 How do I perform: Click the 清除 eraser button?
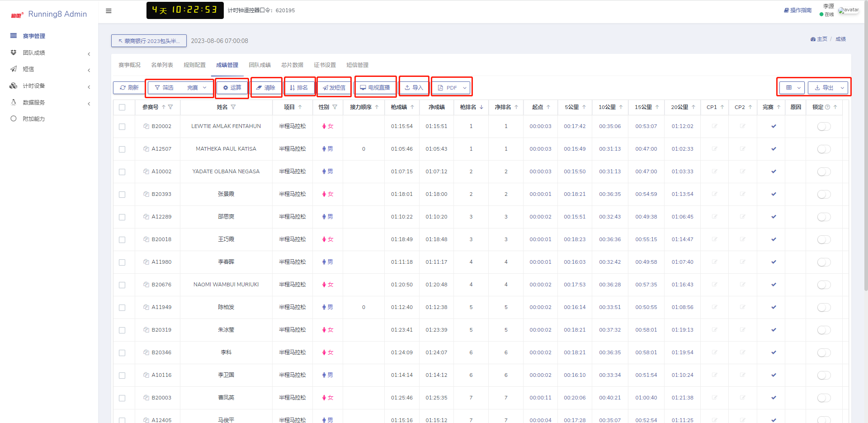[x=266, y=88]
